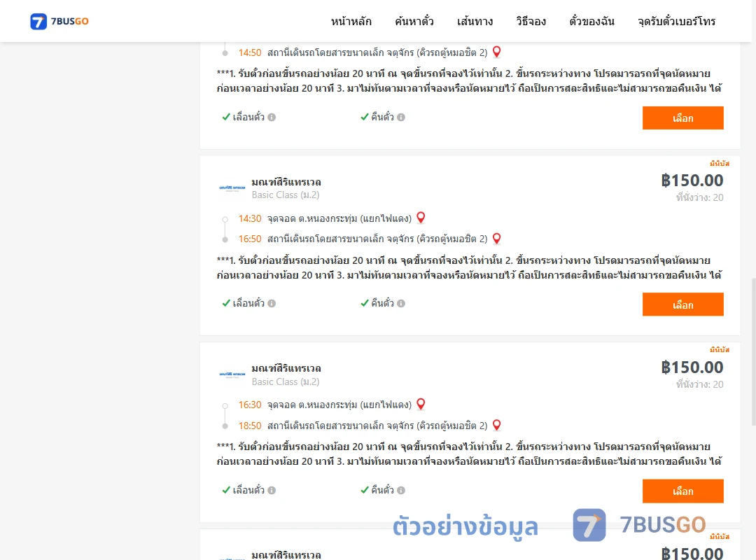Open the วิธีจอง menu item
The width and height of the screenshot is (756, 560).
[x=531, y=21]
